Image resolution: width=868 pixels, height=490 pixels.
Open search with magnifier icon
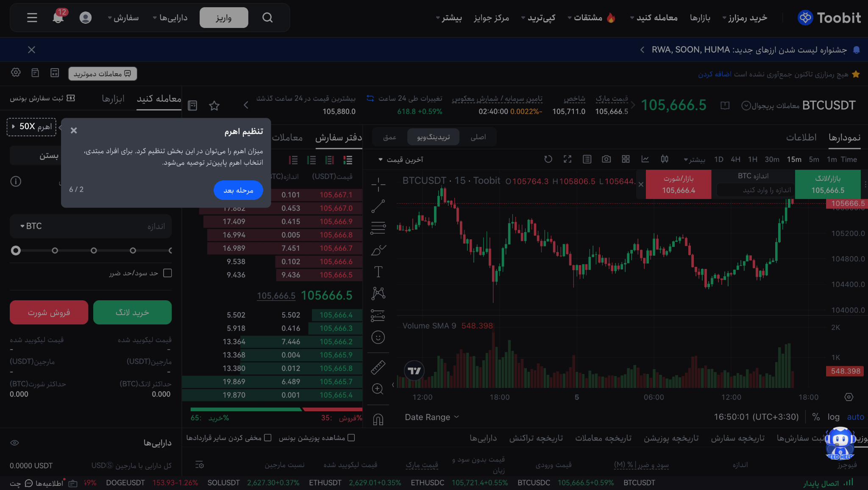click(267, 18)
